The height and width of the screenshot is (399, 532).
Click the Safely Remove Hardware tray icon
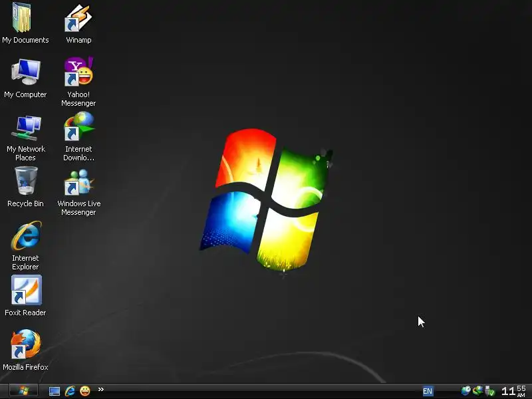point(490,391)
